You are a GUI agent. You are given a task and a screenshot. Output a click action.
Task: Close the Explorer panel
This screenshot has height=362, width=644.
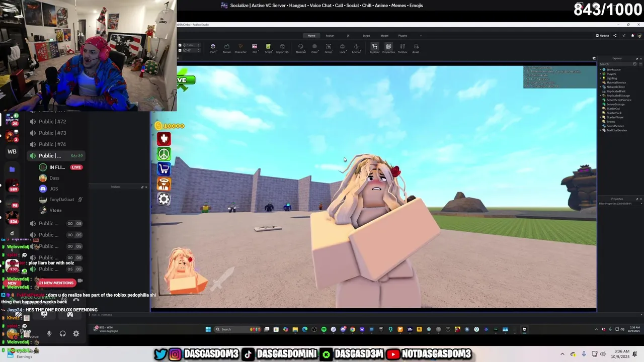[641, 58]
